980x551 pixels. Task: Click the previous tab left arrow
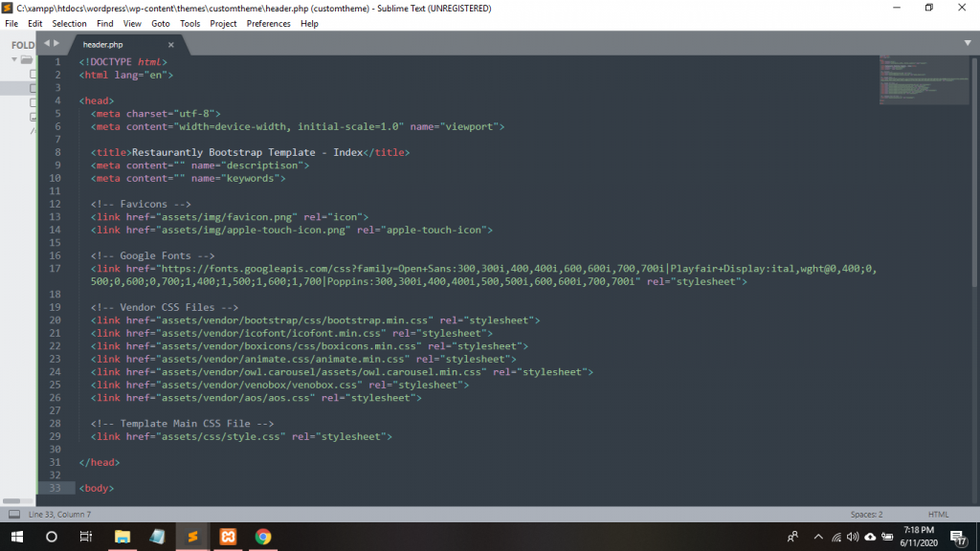pos(46,43)
